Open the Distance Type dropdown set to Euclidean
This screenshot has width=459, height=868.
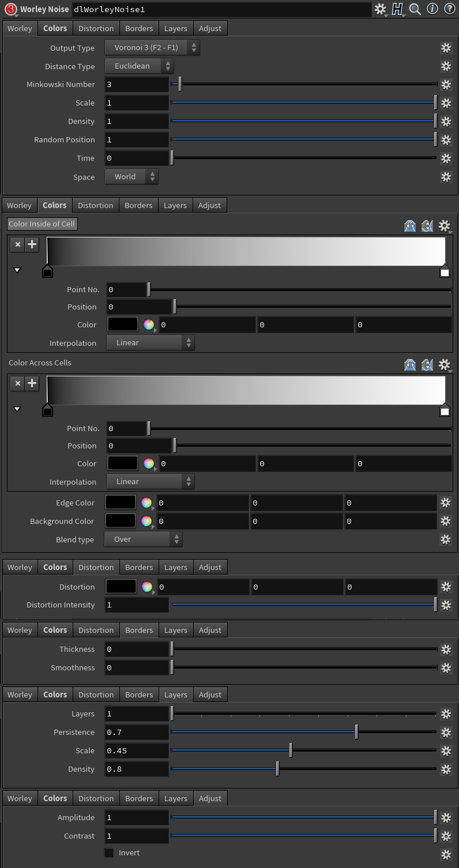pos(139,66)
